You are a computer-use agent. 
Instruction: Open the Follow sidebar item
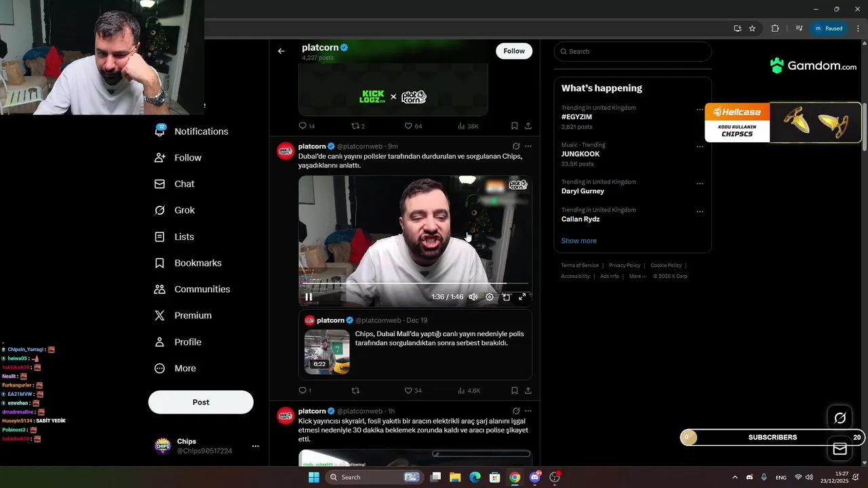[178, 158]
